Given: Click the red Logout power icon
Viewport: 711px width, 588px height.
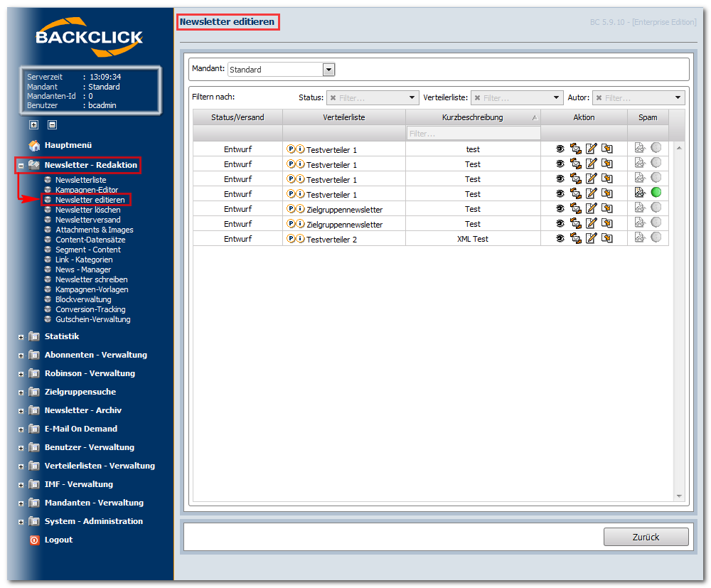Looking at the screenshot, I should pyautogui.click(x=34, y=540).
